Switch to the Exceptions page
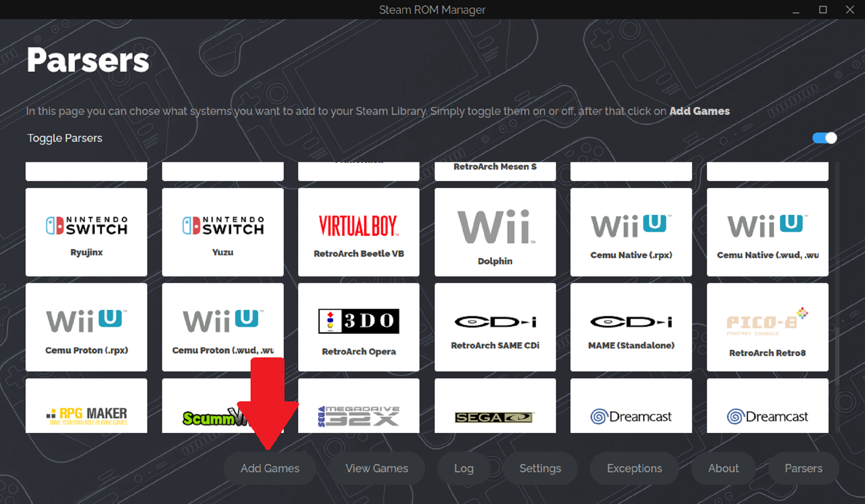 [x=634, y=468]
